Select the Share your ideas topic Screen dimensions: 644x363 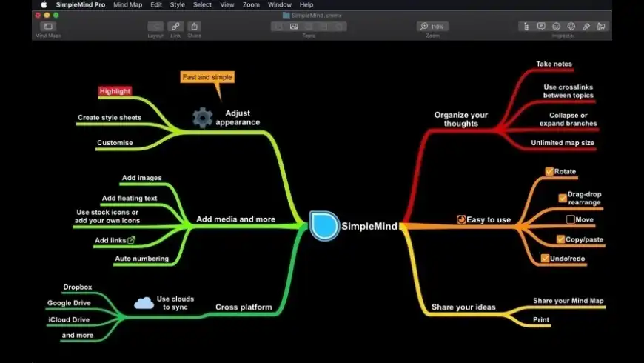coord(463,307)
